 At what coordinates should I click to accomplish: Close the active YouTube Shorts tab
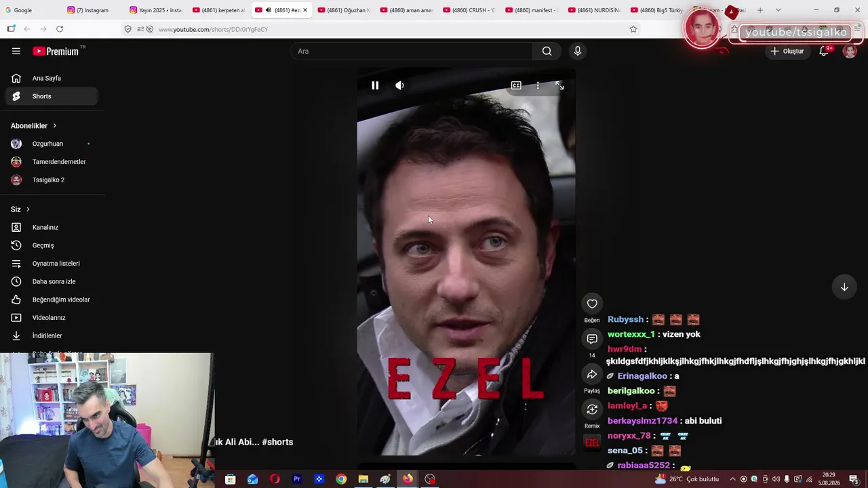[x=305, y=10]
